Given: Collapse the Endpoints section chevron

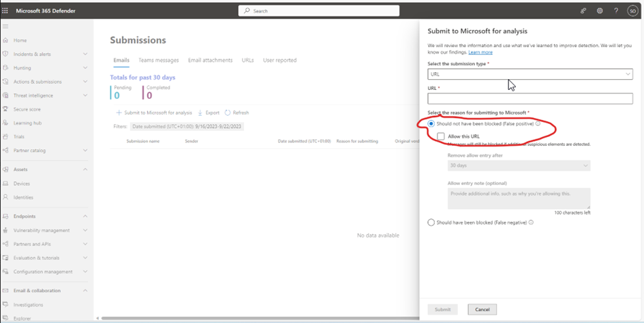Looking at the screenshot, I should pos(85,216).
